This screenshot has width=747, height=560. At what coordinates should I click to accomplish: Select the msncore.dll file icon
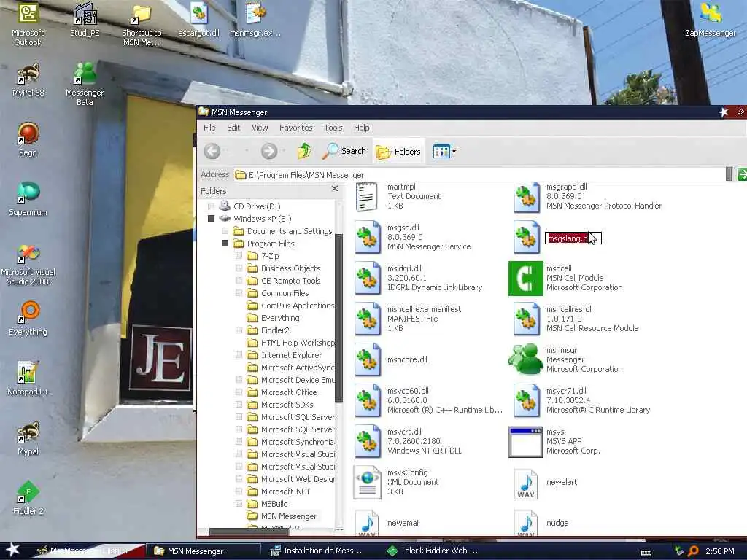[368, 359]
